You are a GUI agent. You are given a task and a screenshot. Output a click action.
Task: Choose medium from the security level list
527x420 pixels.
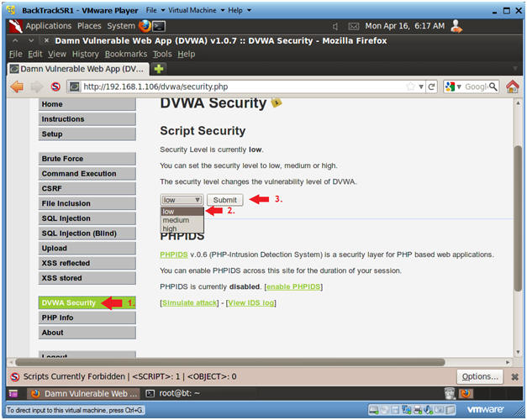click(x=182, y=220)
